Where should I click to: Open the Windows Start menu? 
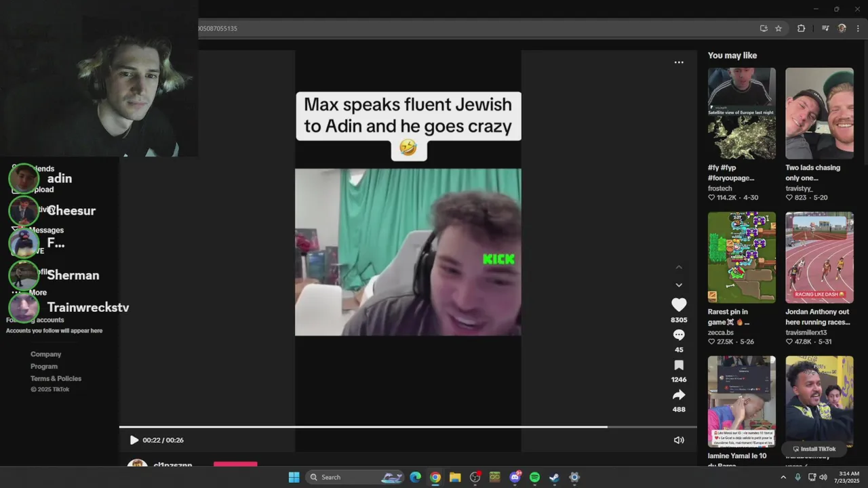tap(294, 477)
